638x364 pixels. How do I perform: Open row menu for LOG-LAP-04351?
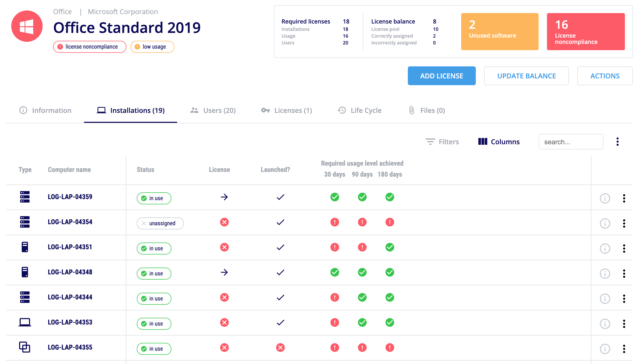(624, 249)
